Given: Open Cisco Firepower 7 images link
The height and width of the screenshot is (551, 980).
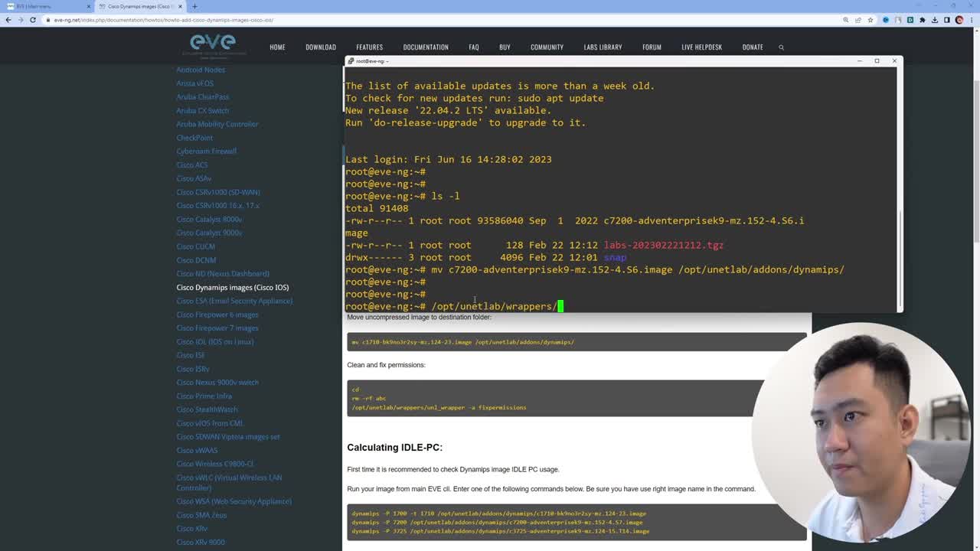Looking at the screenshot, I should coord(217,328).
